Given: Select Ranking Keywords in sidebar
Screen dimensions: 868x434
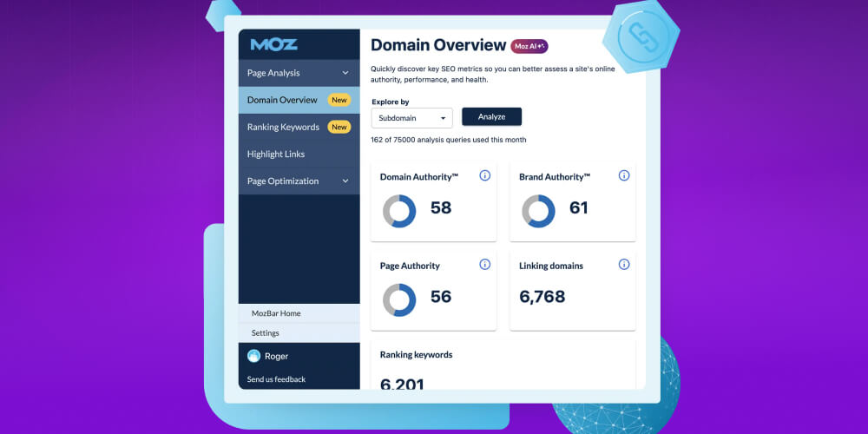Looking at the screenshot, I should [299, 128].
